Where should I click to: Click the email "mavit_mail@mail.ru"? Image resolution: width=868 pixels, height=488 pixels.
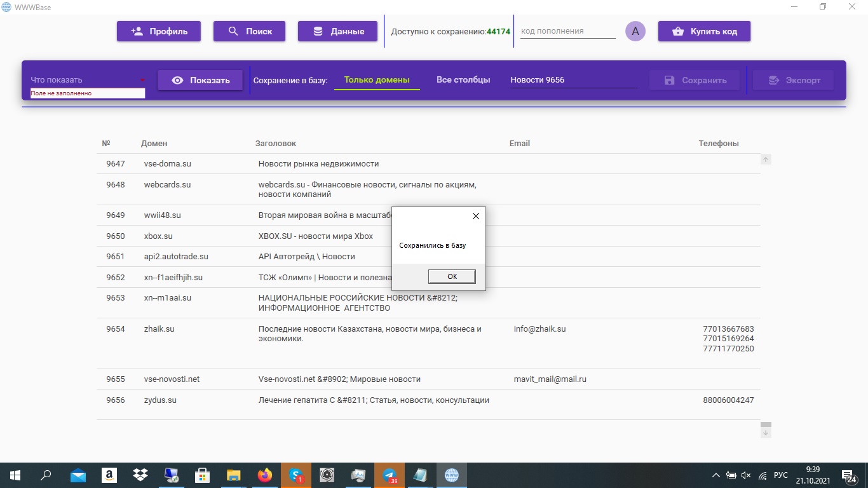[x=550, y=379]
